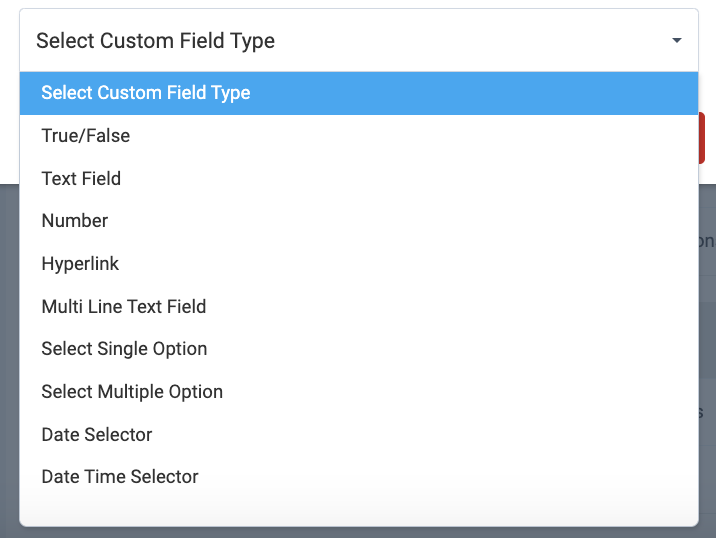The width and height of the screenshot is (716, 538).
Task: Click the dropdown caret arrow of the select box
Action: click(677, 41)
